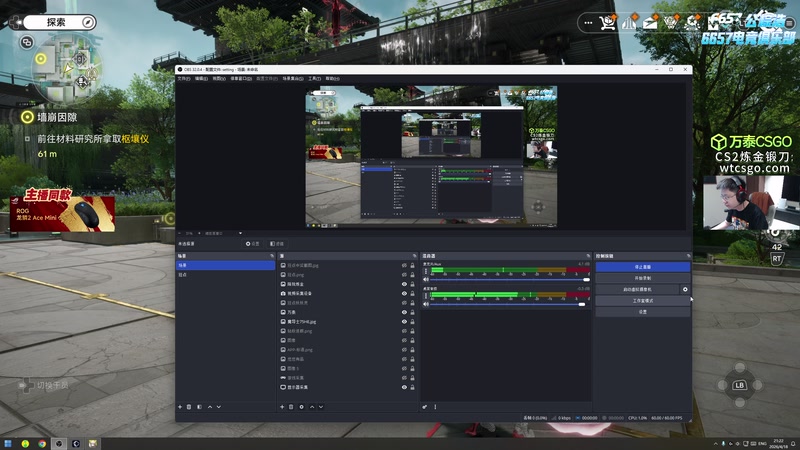Float the Sources dock via its header icon
The height and width of the screenshot is (450, 800).
click(x=414, y=256)
